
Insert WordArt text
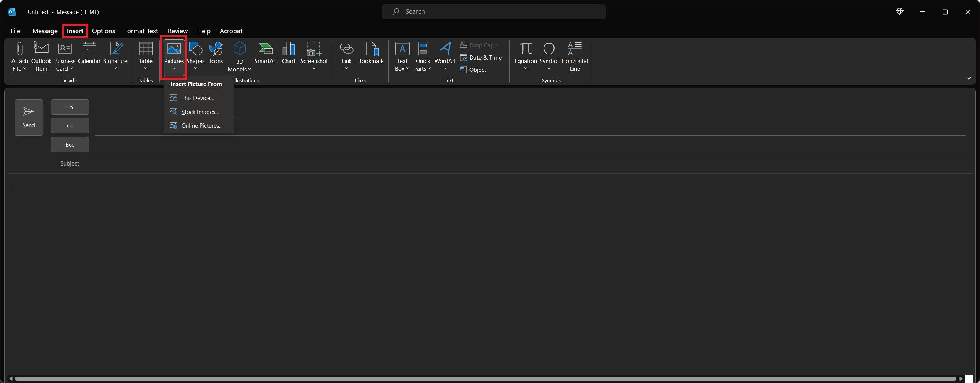click(445, 57)
